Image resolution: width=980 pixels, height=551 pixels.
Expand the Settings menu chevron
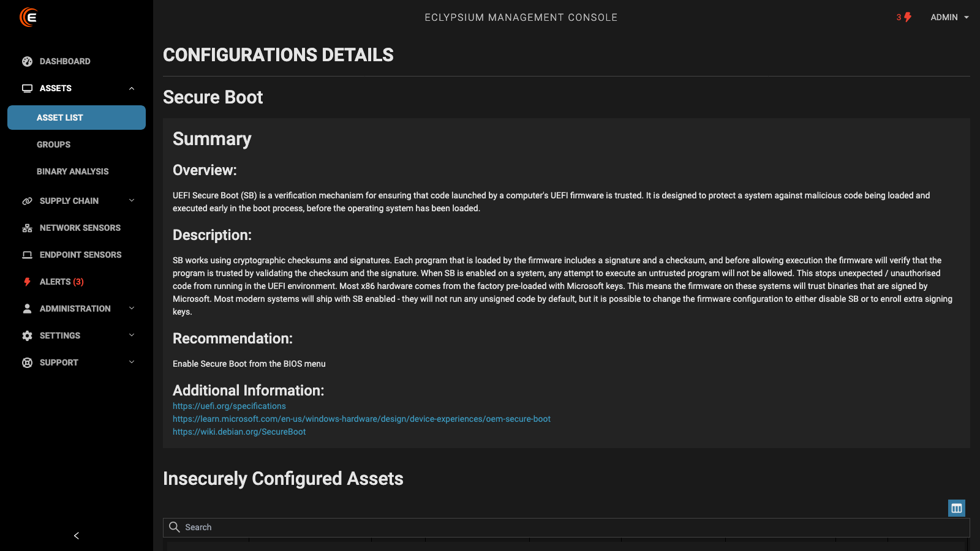click(x=132, y=335)
